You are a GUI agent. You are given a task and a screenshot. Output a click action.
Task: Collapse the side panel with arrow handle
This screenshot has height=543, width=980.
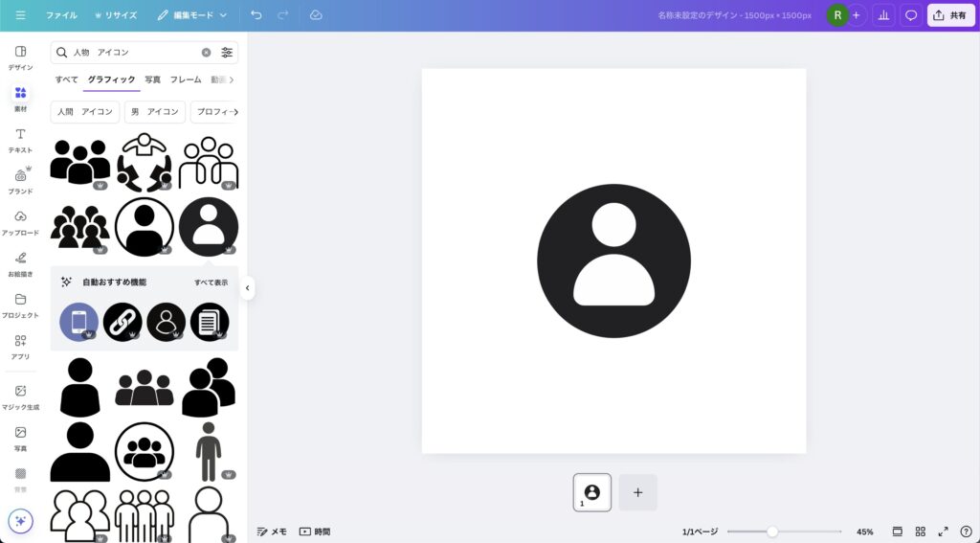click(248, 287)
